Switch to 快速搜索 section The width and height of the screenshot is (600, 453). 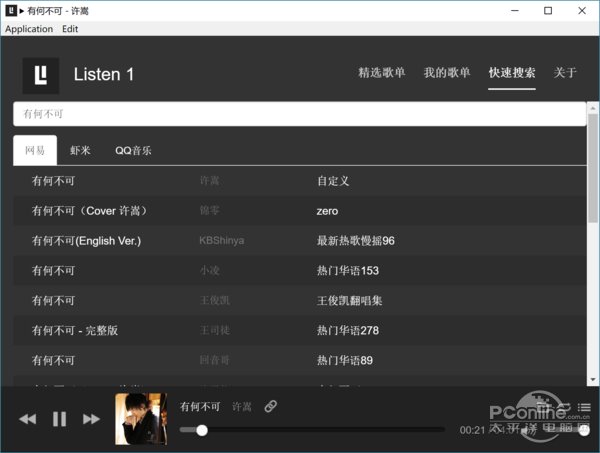point(512,73)
